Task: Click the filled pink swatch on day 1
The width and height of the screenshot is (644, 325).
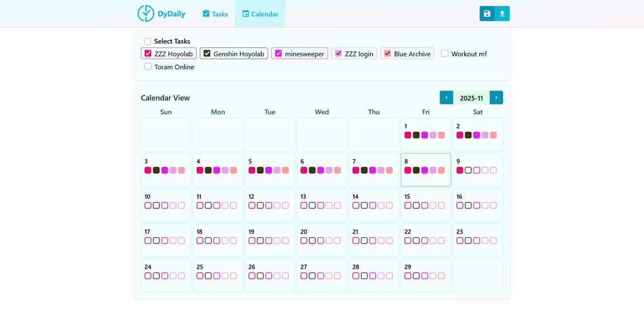Action: coord(408,135)
